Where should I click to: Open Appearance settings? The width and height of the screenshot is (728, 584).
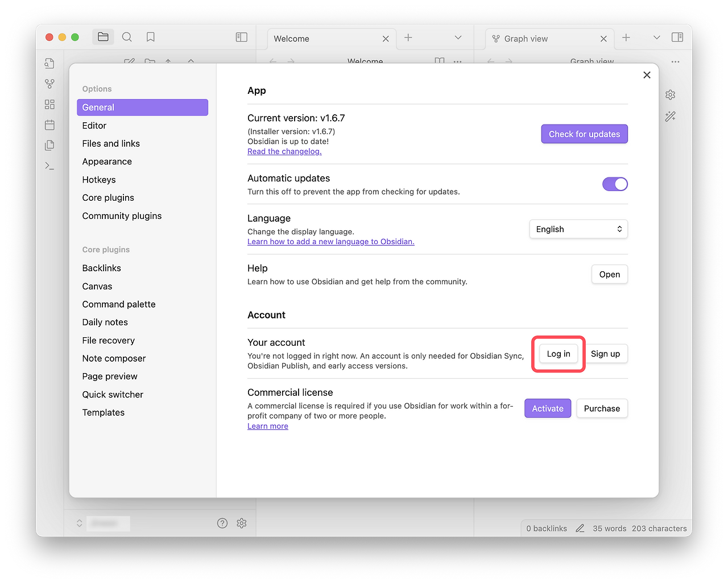142,161
